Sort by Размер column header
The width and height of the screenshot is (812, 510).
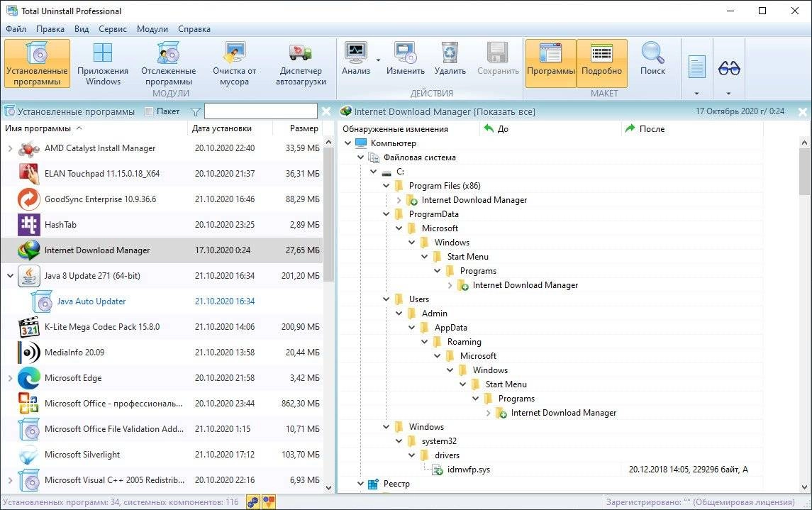(297, 128)
